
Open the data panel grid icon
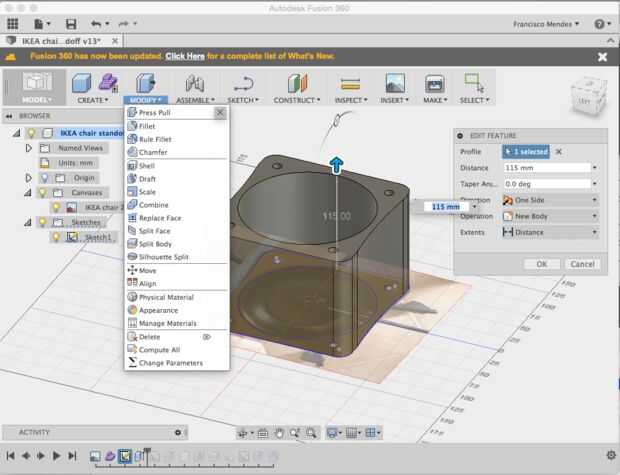pyautogui.click(x=12, y=23)
